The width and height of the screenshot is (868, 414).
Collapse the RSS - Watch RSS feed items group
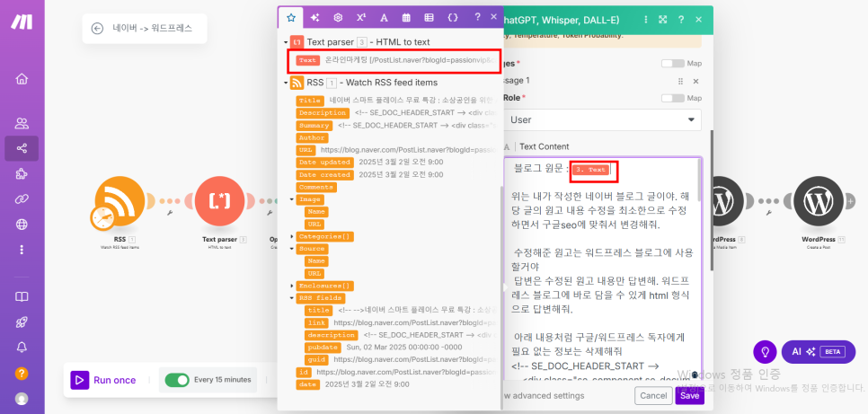coord(285,83)
